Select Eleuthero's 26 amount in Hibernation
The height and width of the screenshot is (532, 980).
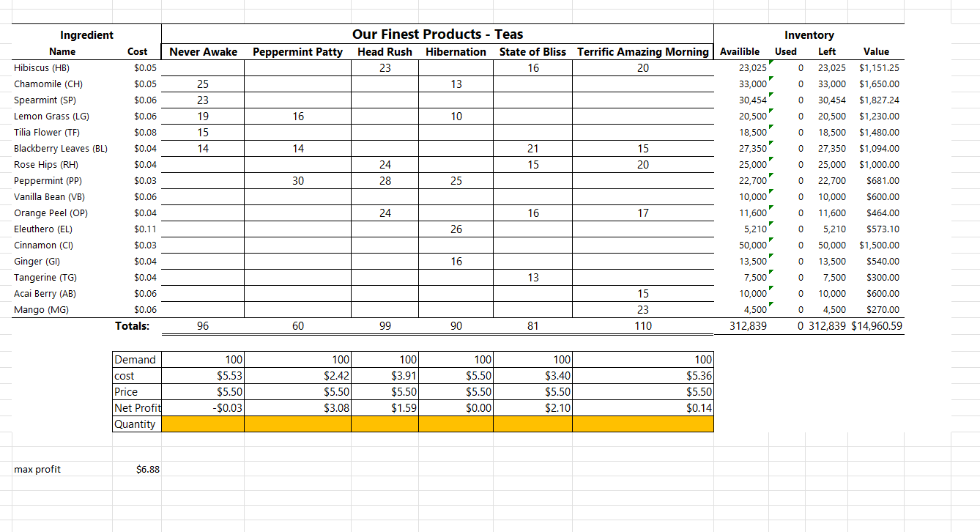coord(456,229)
